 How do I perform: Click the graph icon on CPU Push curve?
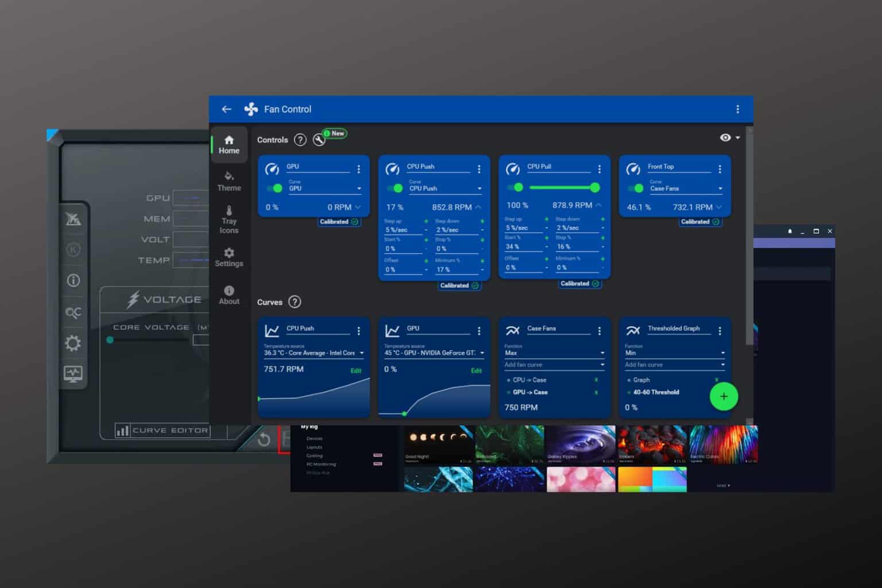tap(272, 331)
